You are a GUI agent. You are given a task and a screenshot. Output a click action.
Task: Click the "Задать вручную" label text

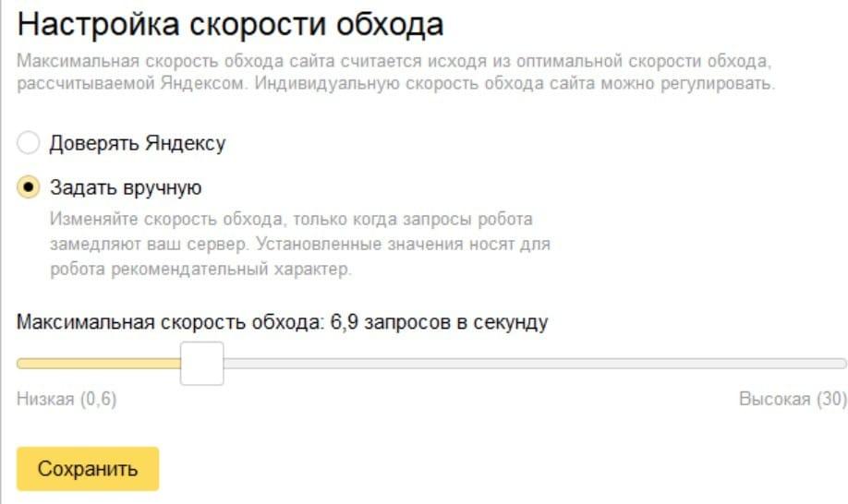(x=125, y=187)
